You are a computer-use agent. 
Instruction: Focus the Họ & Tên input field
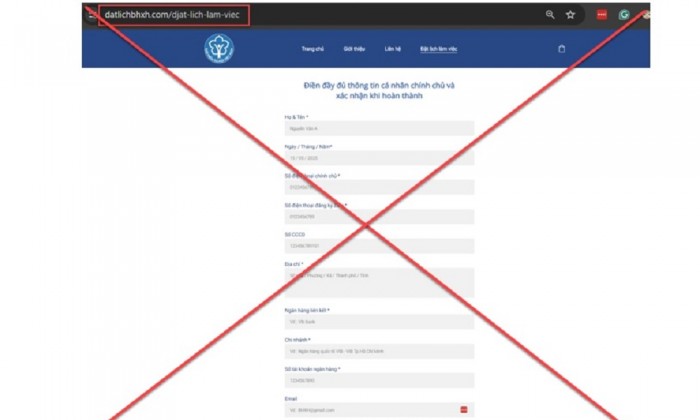379,128
